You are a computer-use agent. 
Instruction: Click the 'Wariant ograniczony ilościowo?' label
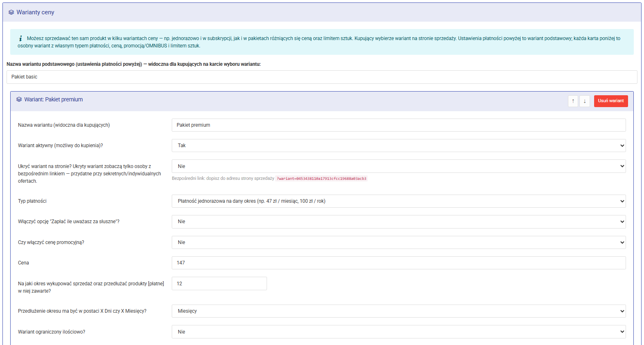pos(52,332)
